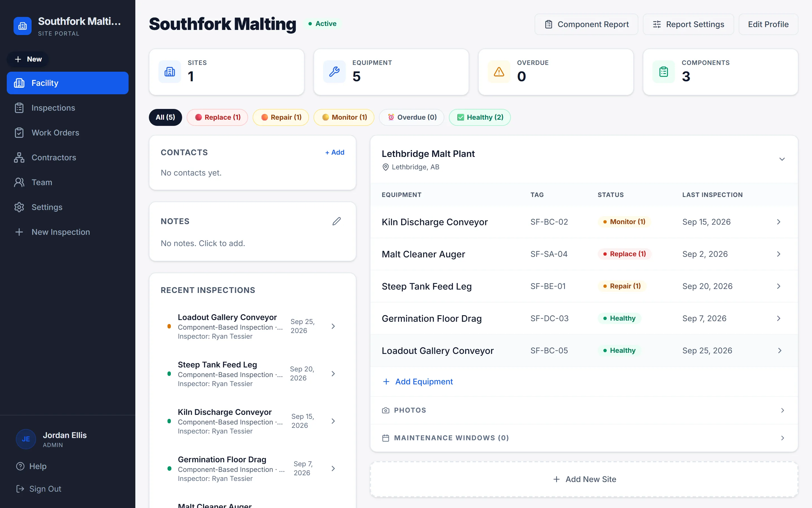Click Edit Profile
Image resolution: width=812 pixels, height=508 pixels.
pyautogui.click(x=768, y=24)
